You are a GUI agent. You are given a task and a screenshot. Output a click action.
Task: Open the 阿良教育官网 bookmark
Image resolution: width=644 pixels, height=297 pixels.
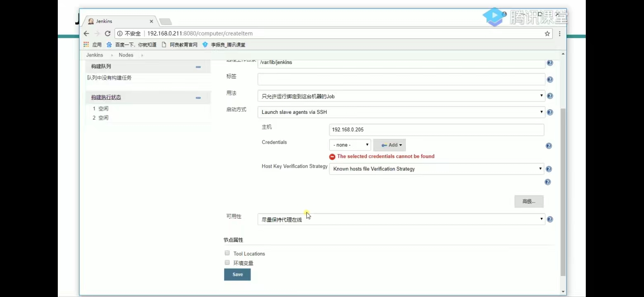tap(180, 45)
